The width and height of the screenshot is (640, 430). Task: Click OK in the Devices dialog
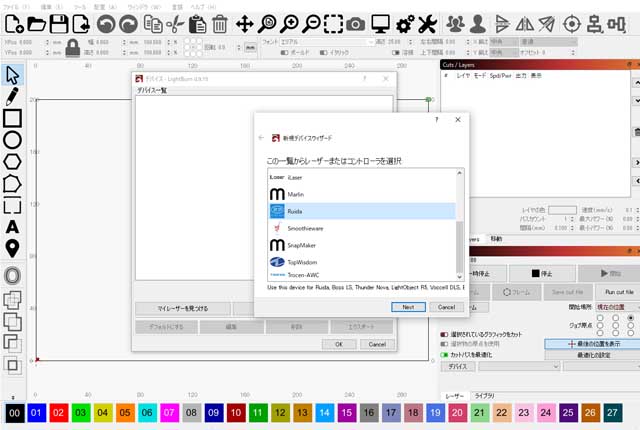click(x=339, y=344)
